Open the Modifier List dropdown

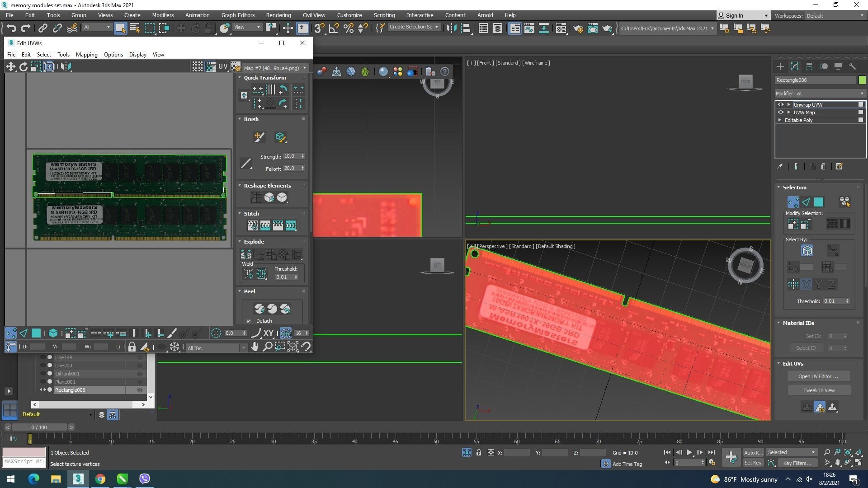point(819,94)
